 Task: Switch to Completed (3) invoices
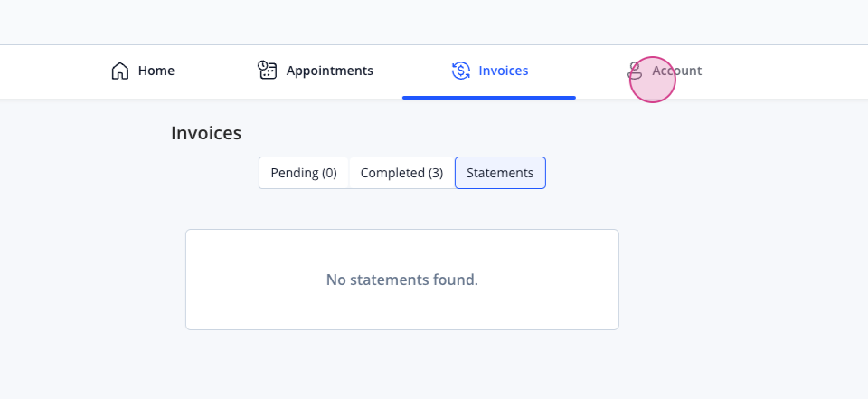(401, 173)
